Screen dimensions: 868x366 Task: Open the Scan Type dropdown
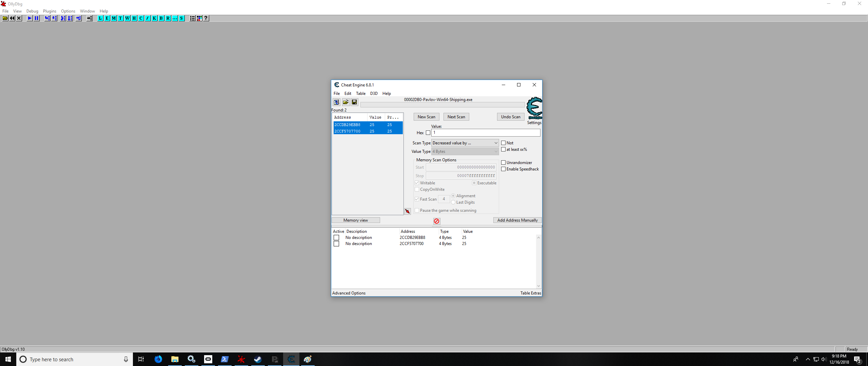465,143
